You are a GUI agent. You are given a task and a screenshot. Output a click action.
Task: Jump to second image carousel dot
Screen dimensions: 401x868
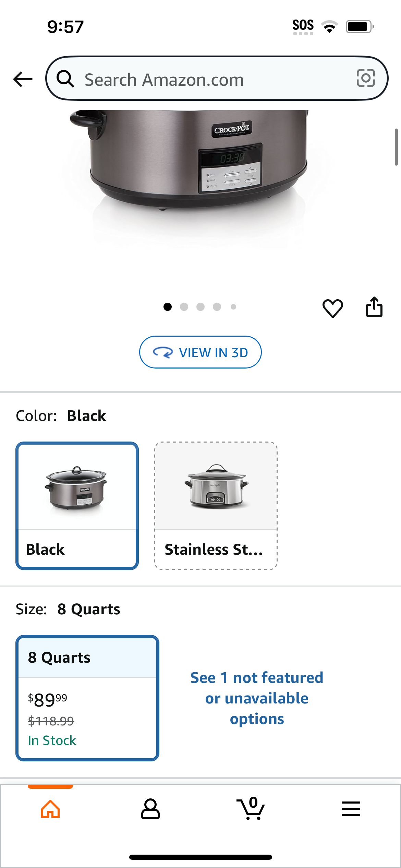[184, 307]
